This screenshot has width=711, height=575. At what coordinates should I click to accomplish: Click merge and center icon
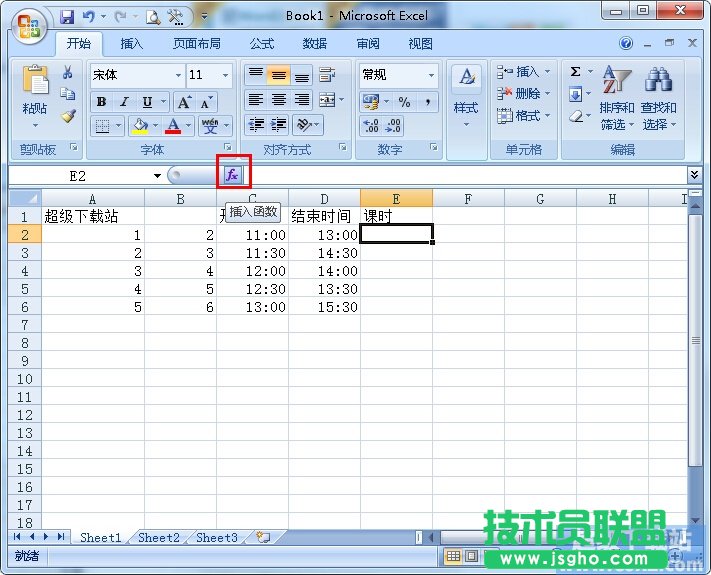[327, 100]
